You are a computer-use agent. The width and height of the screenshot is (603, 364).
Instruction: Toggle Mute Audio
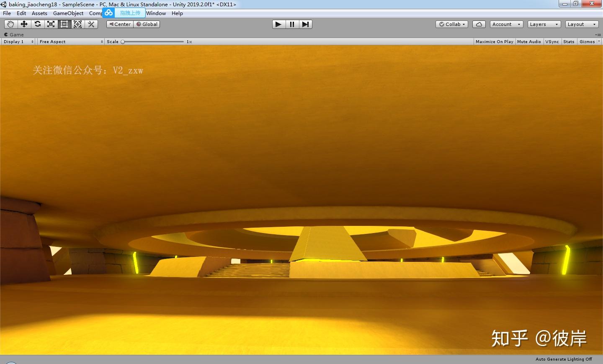tap(529, 41)
